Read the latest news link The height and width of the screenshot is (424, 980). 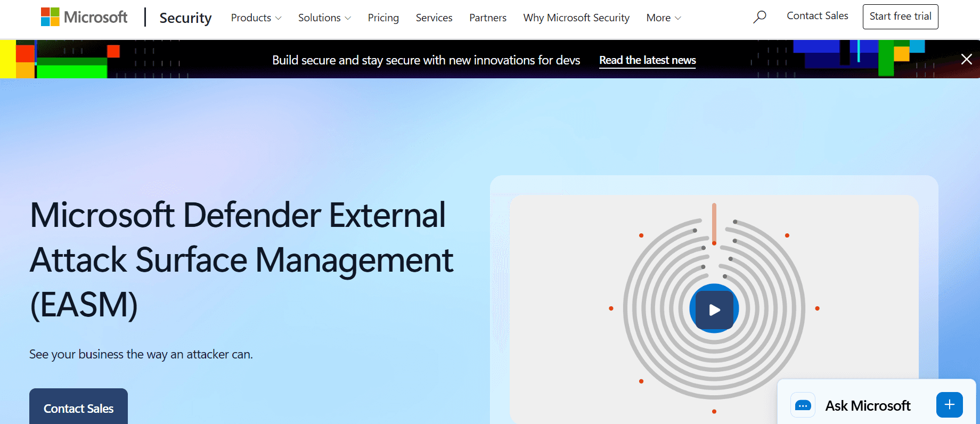648,60
